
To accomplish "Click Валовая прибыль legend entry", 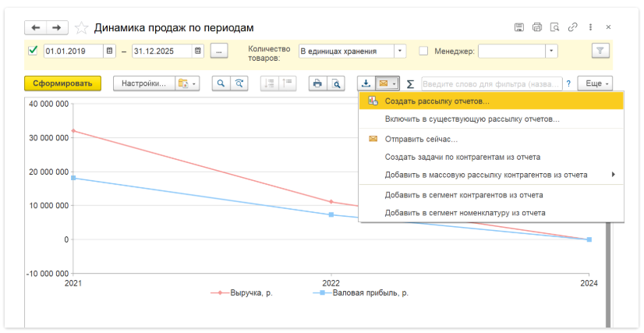I will [x=361, y=293].
